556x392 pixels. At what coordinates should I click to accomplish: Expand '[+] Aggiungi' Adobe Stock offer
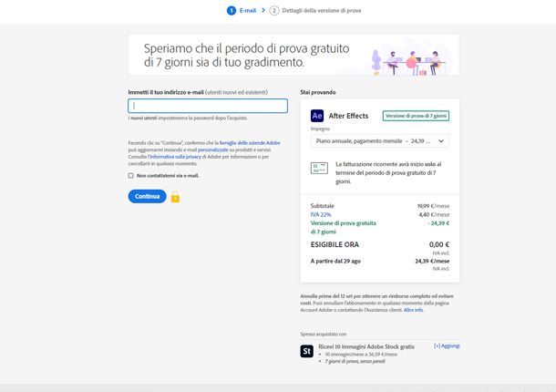coord(447,346)
